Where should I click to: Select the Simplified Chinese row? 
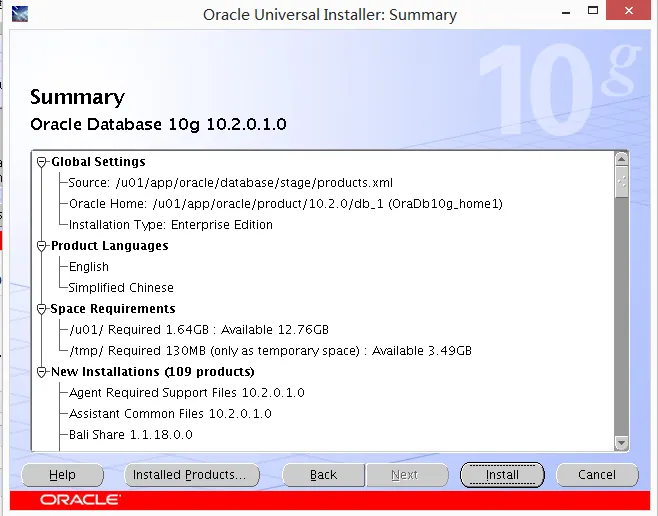(121, 288)
